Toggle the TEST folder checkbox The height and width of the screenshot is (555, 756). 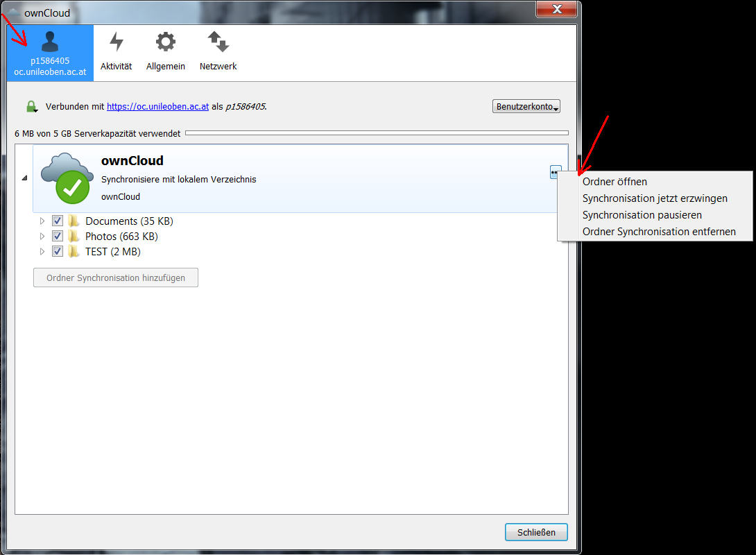point(58,252)
